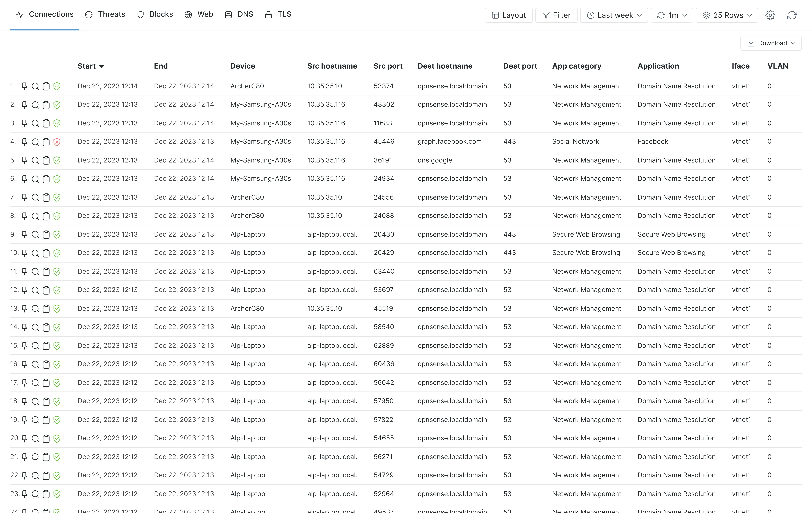Click Iface column header

[x=741, y=66]
